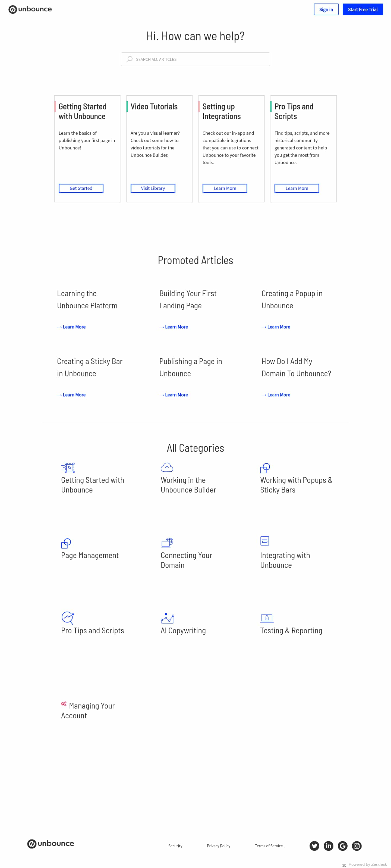Open Learn More under Creating a Popup
Image resolution: width=391 pixels, height=868 pixels.
[x=276, y=327]
